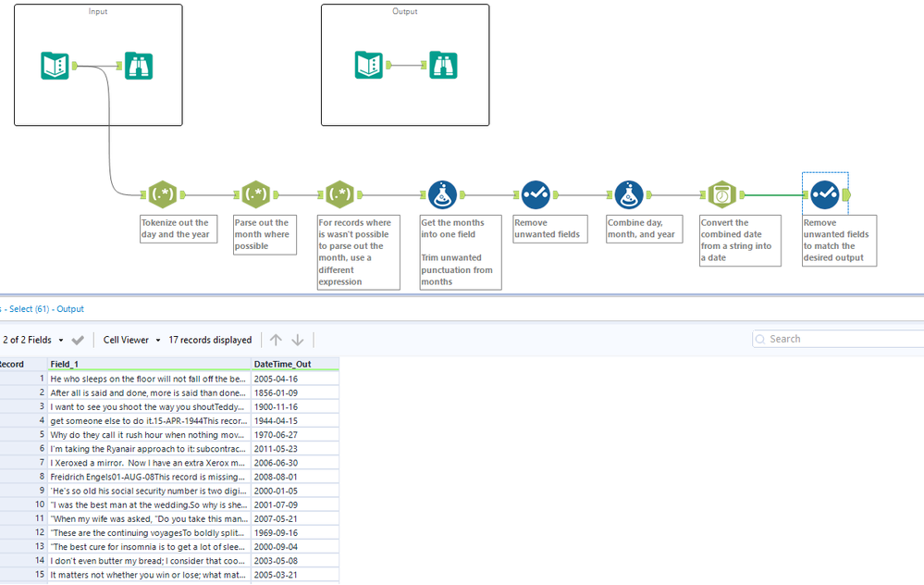Viewport: 924px width, 585px height.
Task: Select date cell 2001-07-09
Action: tap(295, 504)
